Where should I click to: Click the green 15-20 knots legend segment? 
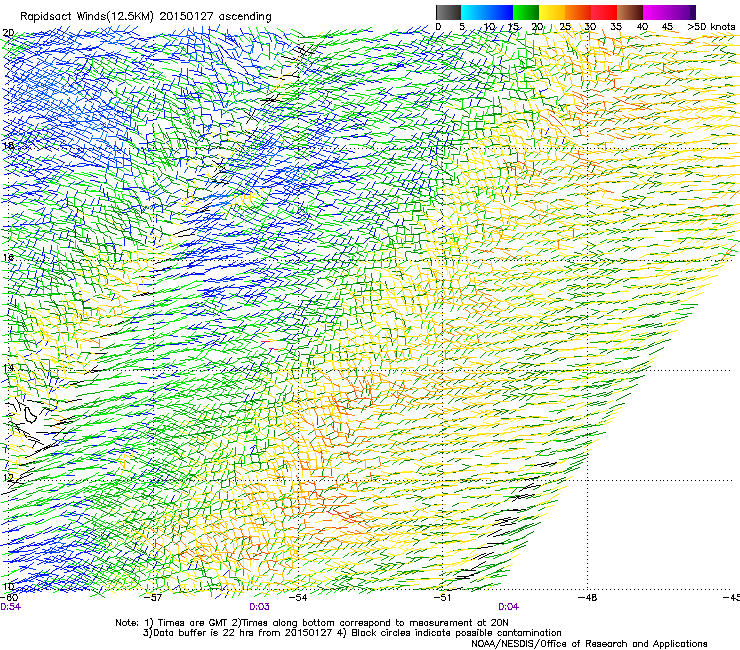tap(526, 12)
